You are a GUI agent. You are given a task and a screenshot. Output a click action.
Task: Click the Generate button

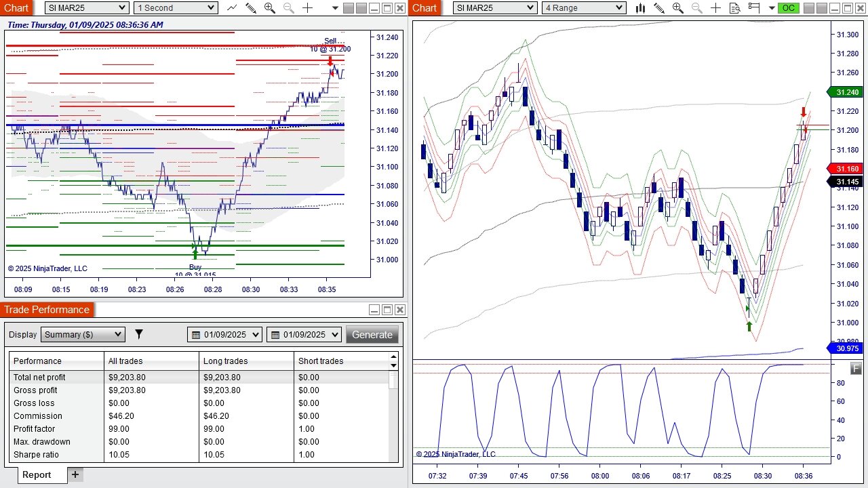click(x=372, y=334)
